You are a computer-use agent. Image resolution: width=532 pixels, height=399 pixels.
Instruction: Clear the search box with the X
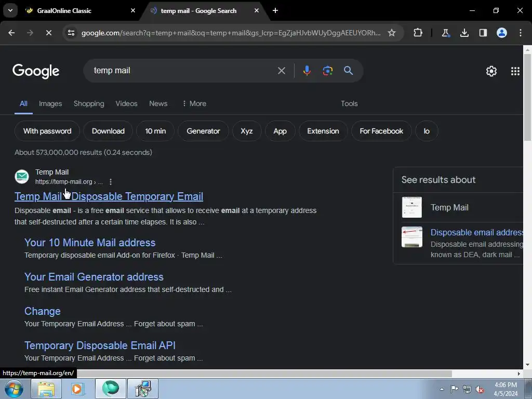tap(281, 71)
